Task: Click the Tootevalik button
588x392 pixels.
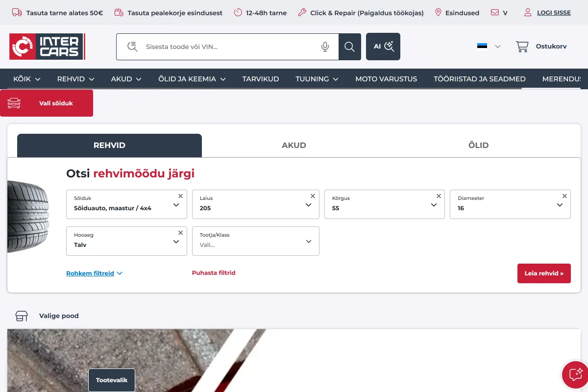Action: coord(112,380)
